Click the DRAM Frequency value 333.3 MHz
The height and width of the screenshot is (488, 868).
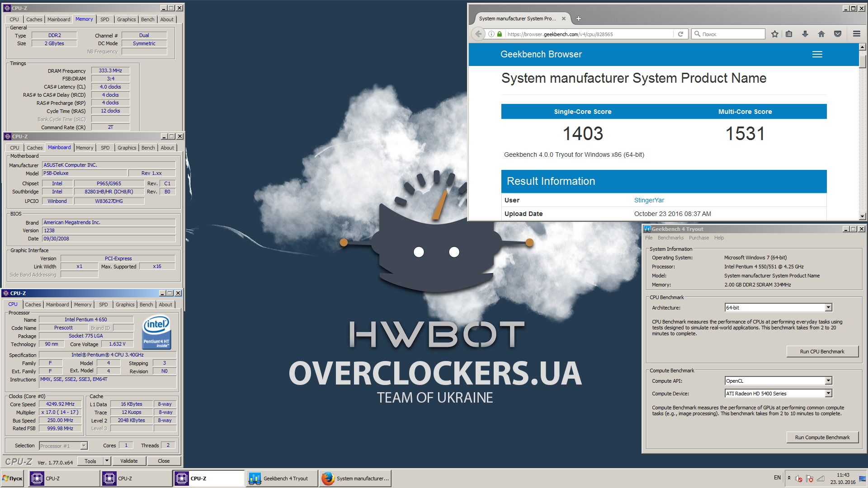pyautogui.click(x=110, y=70)
